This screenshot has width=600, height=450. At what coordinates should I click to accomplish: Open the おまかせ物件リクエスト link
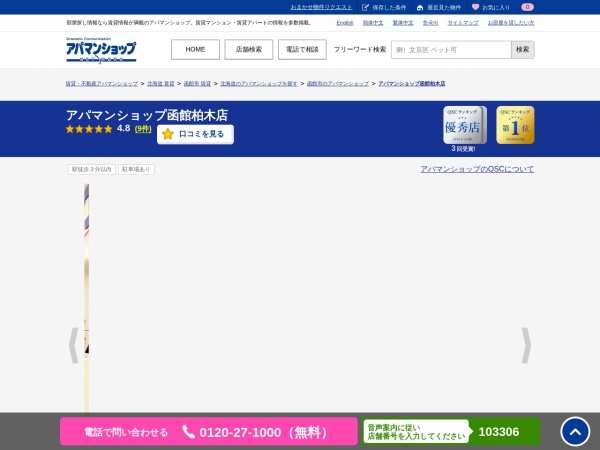[321, 7]
